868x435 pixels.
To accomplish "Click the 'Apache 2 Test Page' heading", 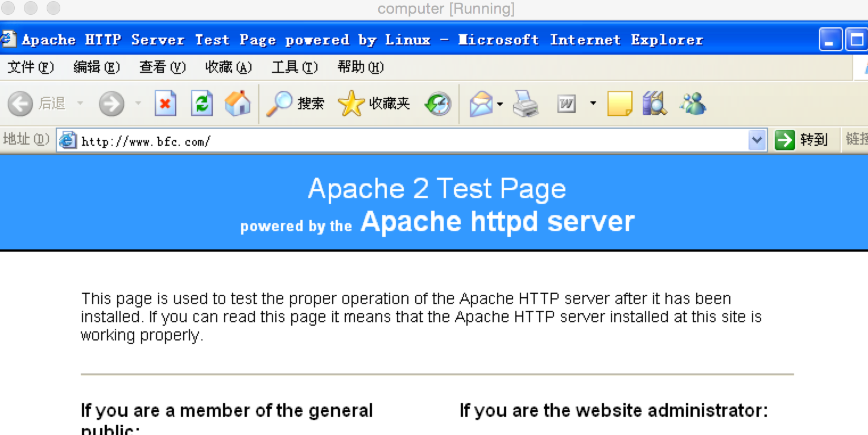I will coord(437,188).
